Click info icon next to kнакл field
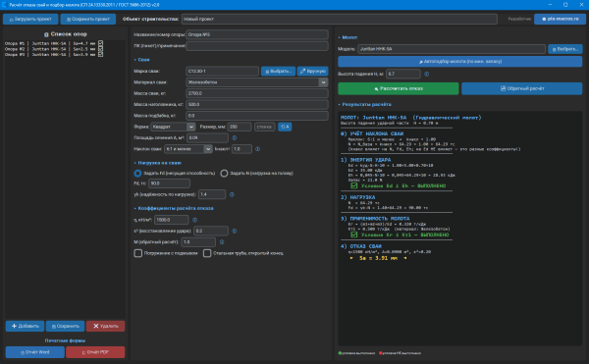 tap(257, 149)
